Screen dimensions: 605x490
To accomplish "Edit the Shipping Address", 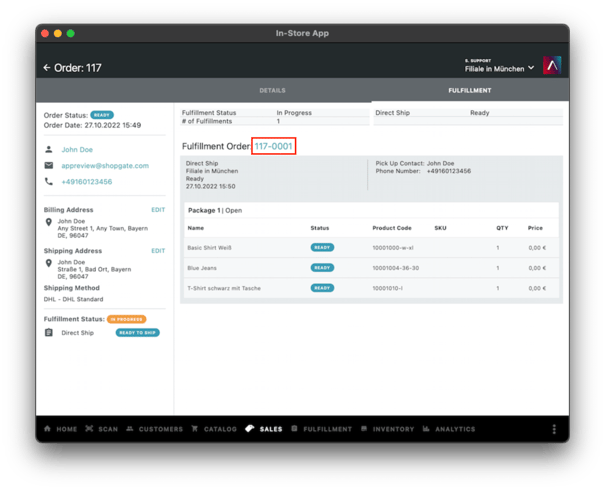I will [158, 251].
